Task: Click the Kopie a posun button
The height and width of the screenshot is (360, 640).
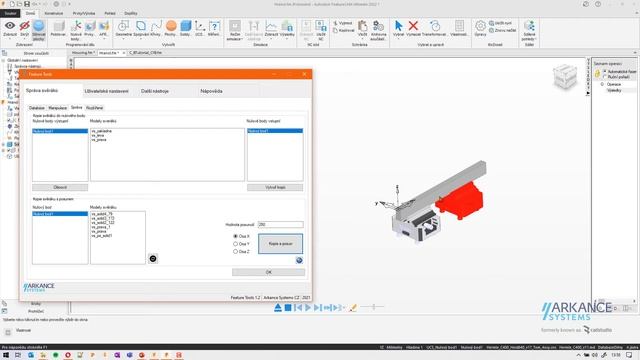Action: [280, 244]
